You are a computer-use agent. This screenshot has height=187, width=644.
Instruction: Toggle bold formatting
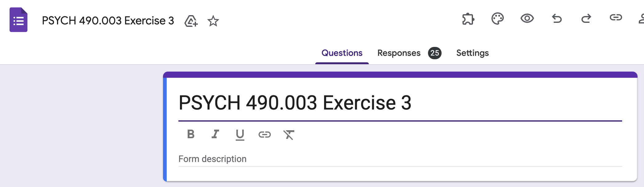coord(191,134)
